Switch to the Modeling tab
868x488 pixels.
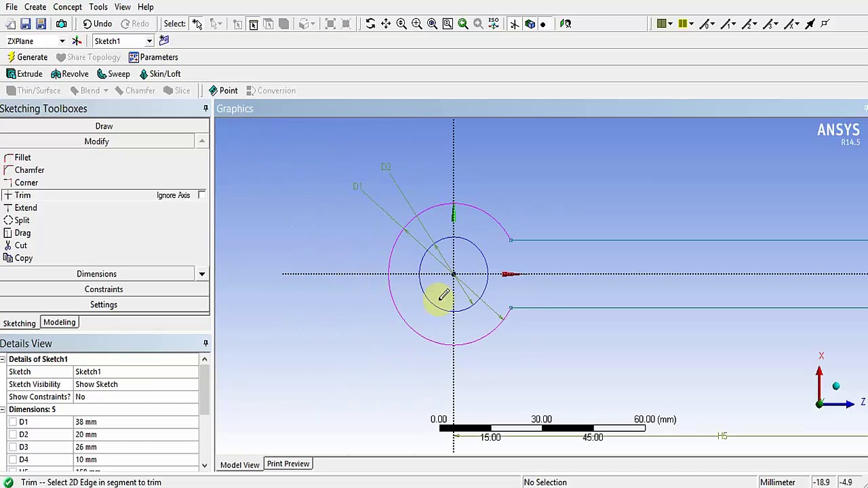(x=59, y=323)
